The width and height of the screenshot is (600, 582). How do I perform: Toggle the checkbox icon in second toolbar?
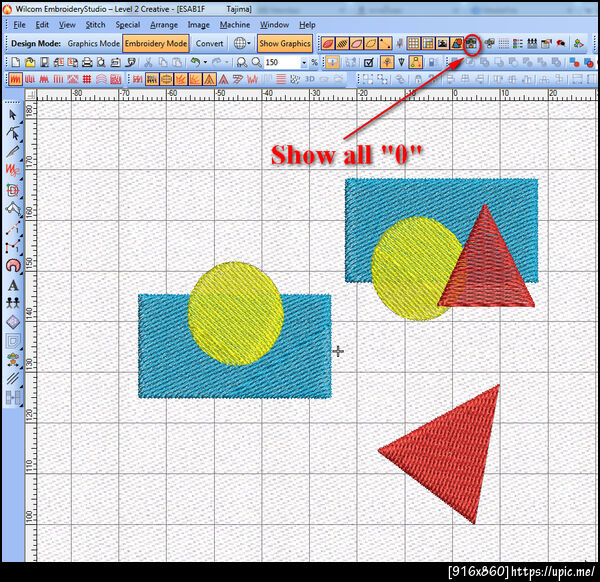click(368, 62)
